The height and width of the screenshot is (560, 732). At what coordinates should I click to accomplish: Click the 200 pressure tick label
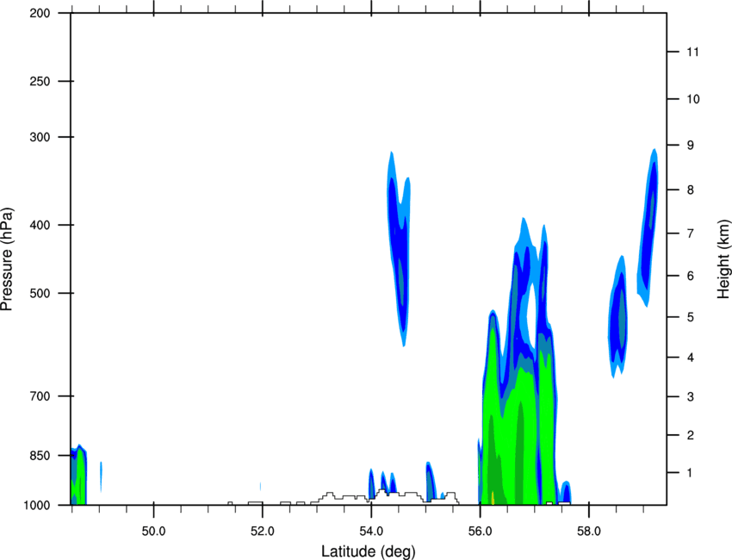(40, 13)
